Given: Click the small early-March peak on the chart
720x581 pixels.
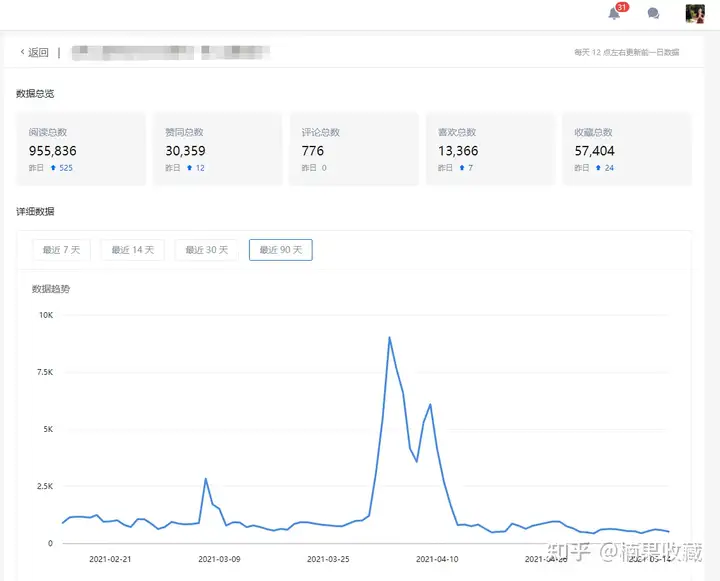Looking at the screenshot, I should (x=206, y=479).
